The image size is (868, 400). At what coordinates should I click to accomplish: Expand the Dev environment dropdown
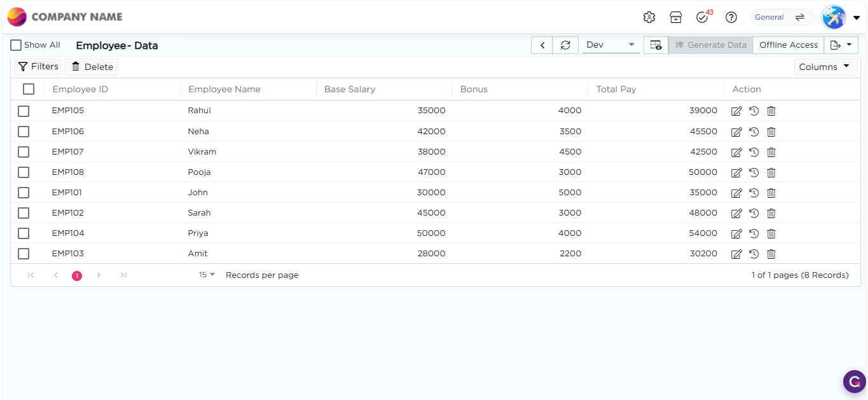[x=610, y=45]
